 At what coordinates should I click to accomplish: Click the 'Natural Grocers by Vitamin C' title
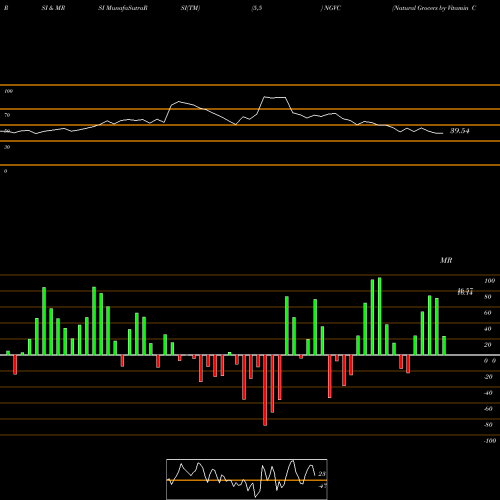(x=434, y=8)
